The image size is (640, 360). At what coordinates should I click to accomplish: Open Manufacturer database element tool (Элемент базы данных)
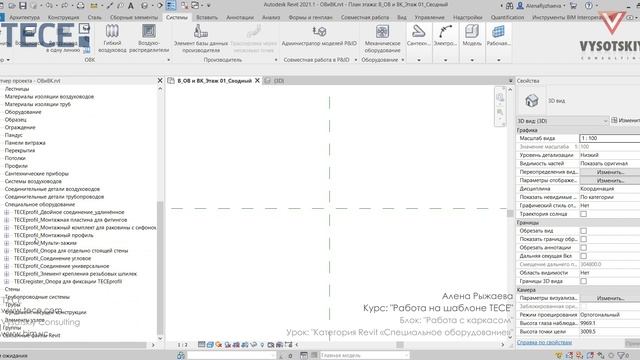pos(201,38)
